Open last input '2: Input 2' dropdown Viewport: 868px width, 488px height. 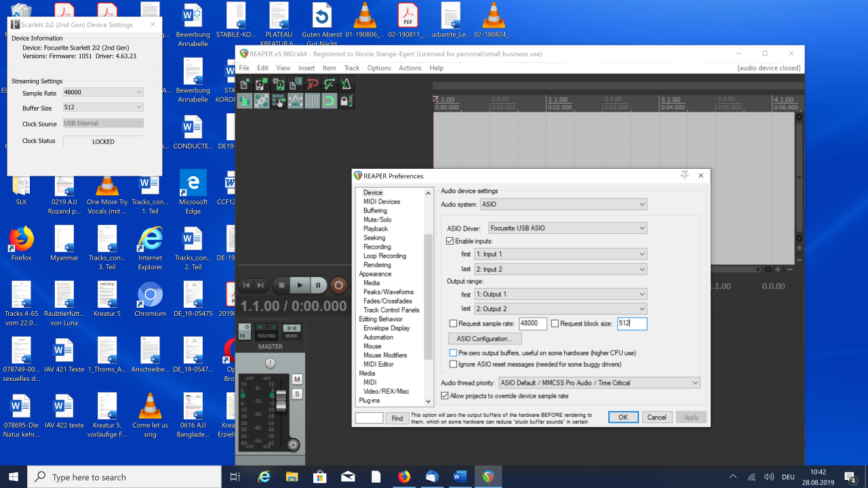click(x=560, y=269)
